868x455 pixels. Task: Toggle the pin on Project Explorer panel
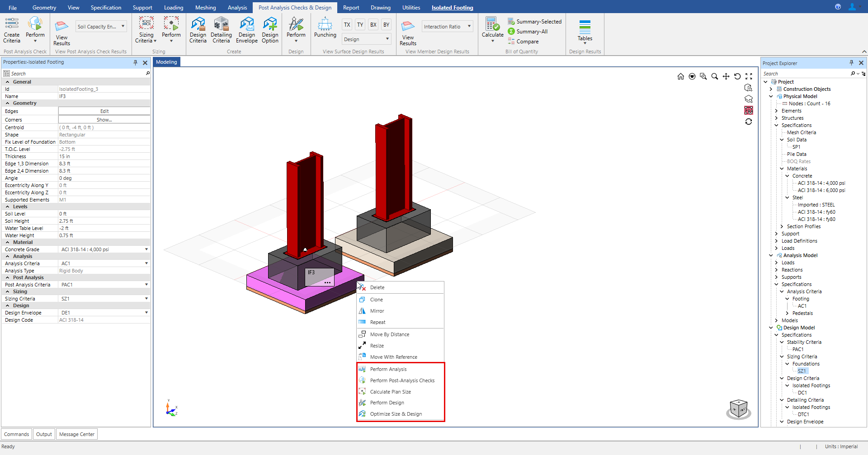851,63
